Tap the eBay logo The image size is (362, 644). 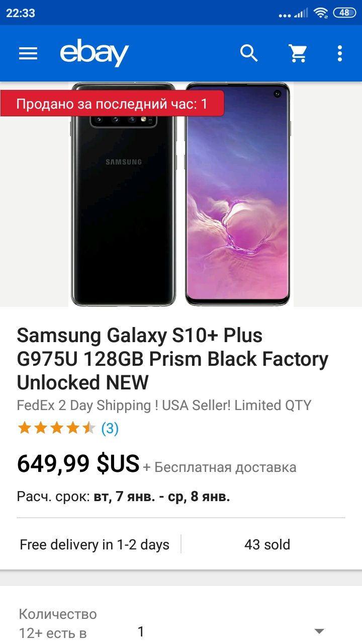tap(95, 53)
